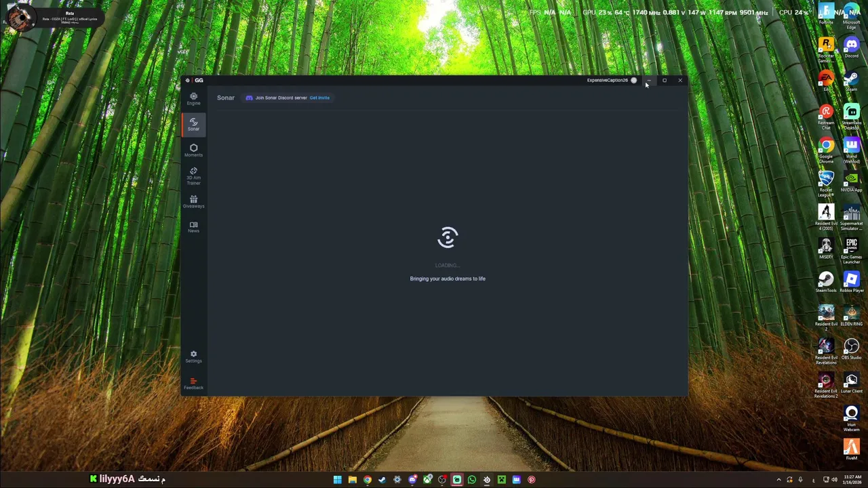Open Google Chrome desktop shortcut
The width and height of the screenshot is (868, 488).
coord(826,150)
